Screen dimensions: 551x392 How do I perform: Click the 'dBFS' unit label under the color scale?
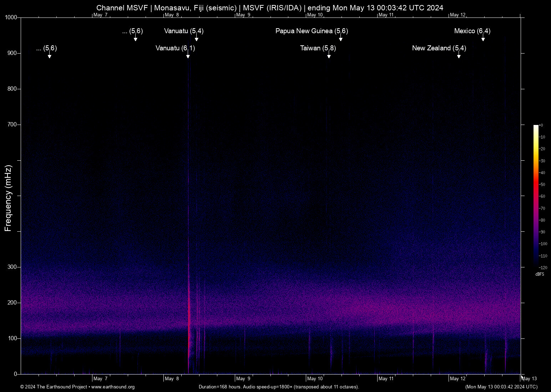pyautogui.click(x=540, y=274)
